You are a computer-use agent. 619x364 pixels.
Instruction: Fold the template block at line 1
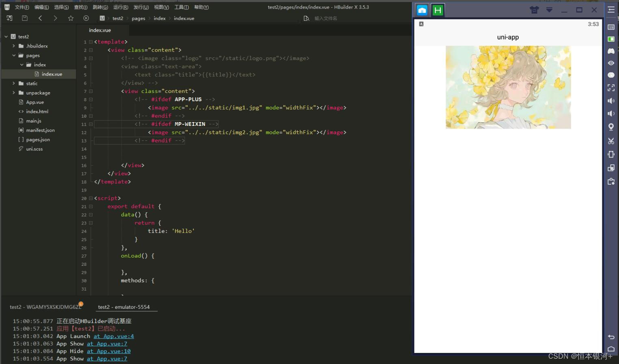tap(91, 42)
